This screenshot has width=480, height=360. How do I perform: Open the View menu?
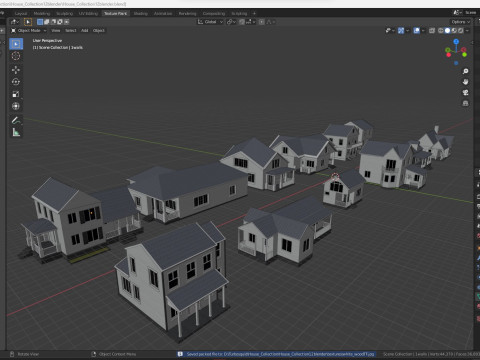pos(56,31)
